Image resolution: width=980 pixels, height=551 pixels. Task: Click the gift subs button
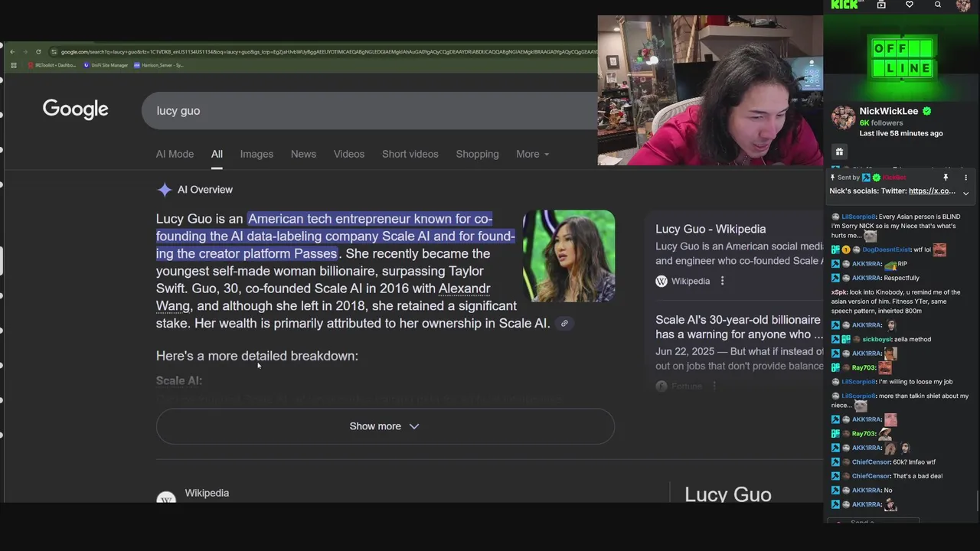point(839,152)
